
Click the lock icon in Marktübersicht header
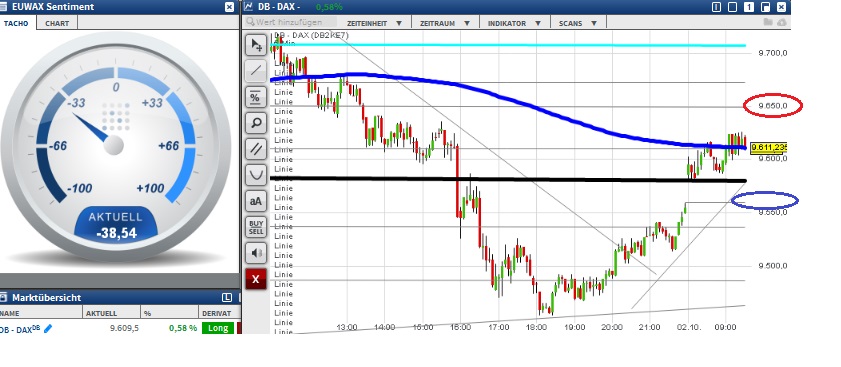tap(3, 297)
